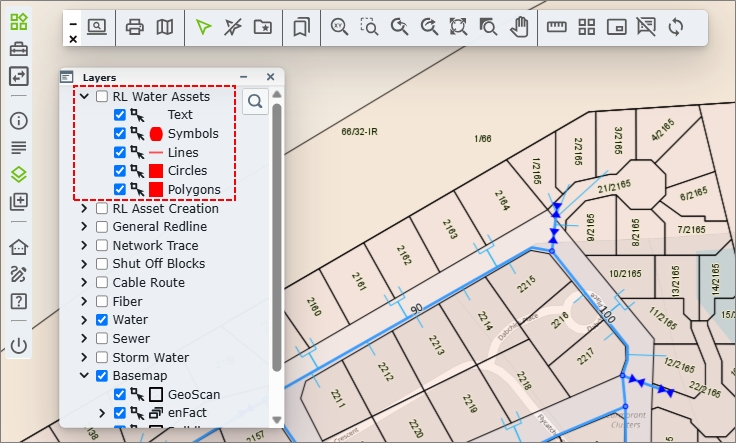Screen dimensions: 736x443
Task: Click the search button in Layers panel
Action: pos(255,101)
